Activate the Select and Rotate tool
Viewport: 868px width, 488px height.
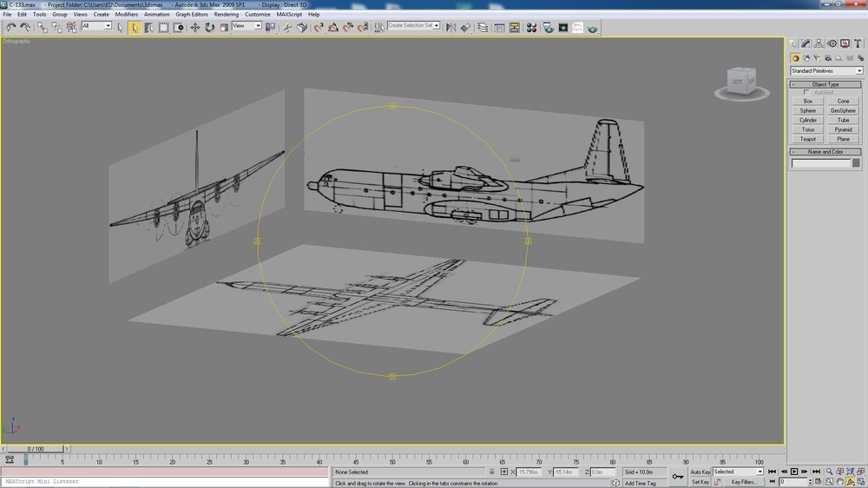tap(210, 27)
